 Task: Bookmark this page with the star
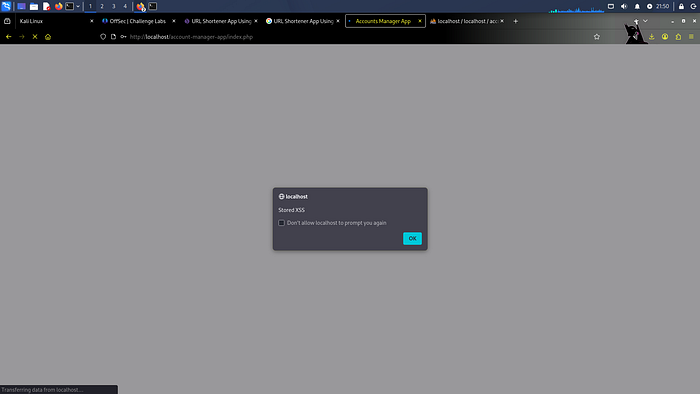pos(597,37)
